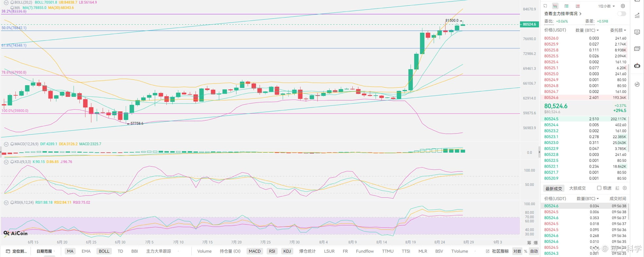Click the bell alert icon beside RSI(6,12,24)
Viewport: 644px width, 257px height.
pos(12,203)
